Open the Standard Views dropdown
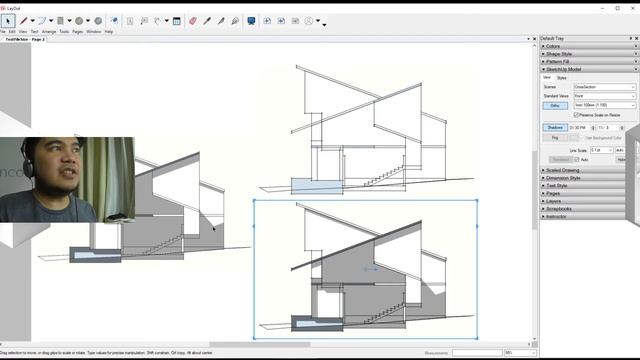This screenshot has height=360, width=640. click(x=604, y=96)
